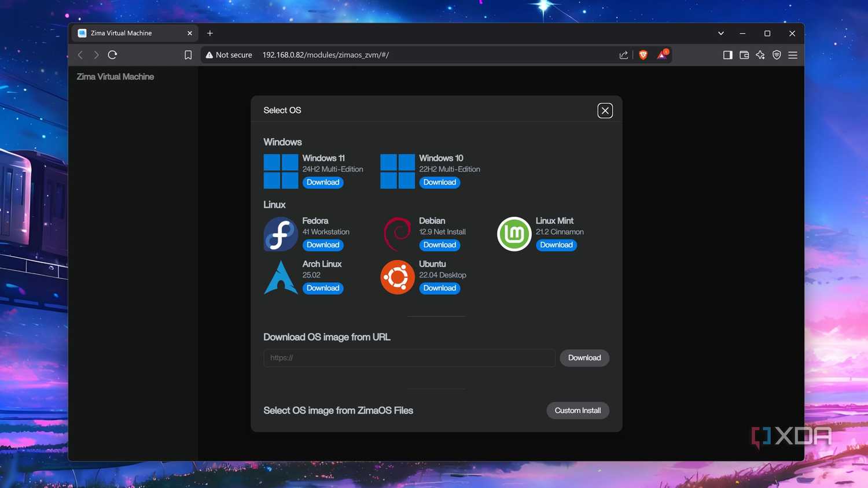The width and height of the screenshot is (868, 488).
Task: Open a new browser tab
Action: 210,34
